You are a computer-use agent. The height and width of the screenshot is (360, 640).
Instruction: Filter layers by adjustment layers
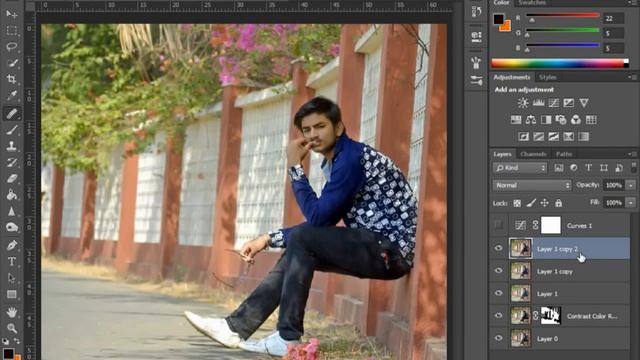tap(573, 168)
